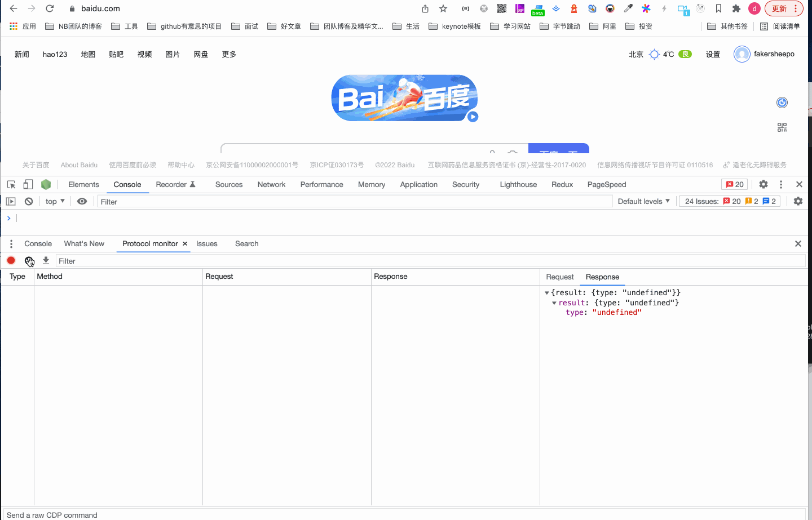This screenshot has height=520, width=812.
Task: Open the 字节跳动 bookmark folder
Action: [x=560, y=26]
